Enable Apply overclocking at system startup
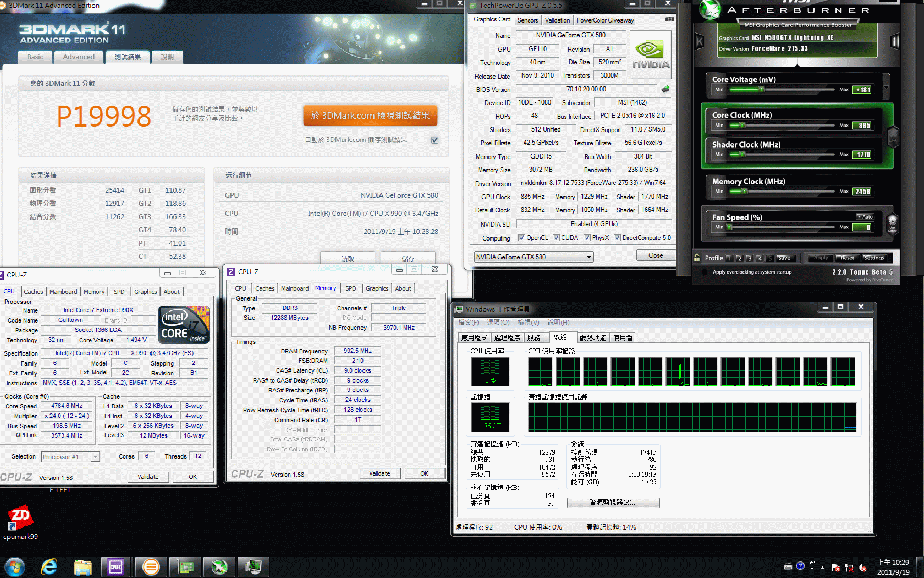924x578 pixels. 705,272
